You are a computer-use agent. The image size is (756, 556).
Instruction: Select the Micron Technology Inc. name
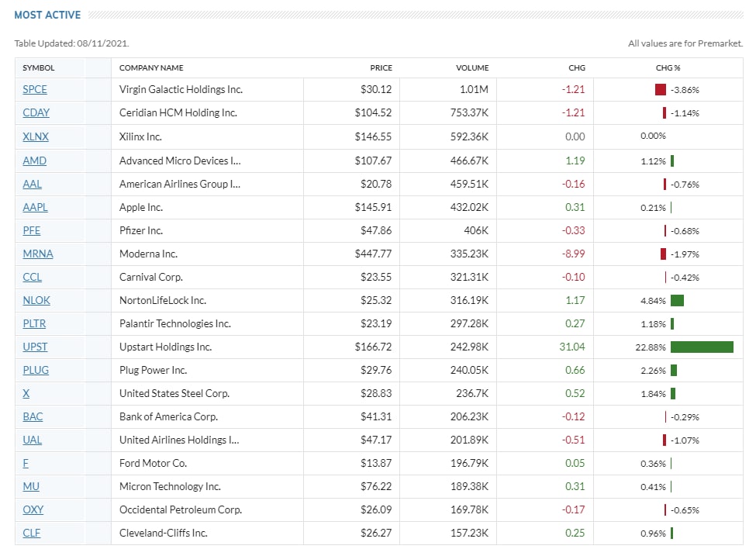170,486
